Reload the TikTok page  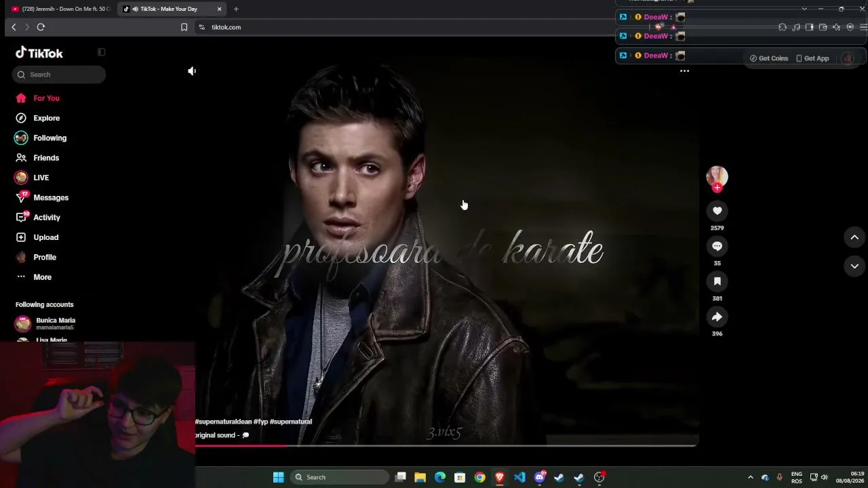(x=41, y=27)
